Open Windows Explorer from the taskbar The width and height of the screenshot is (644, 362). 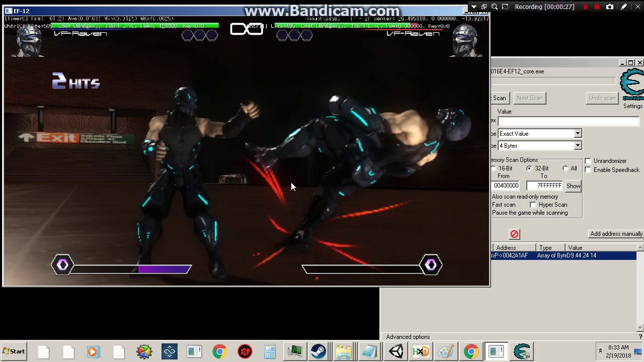coord(344,351)
